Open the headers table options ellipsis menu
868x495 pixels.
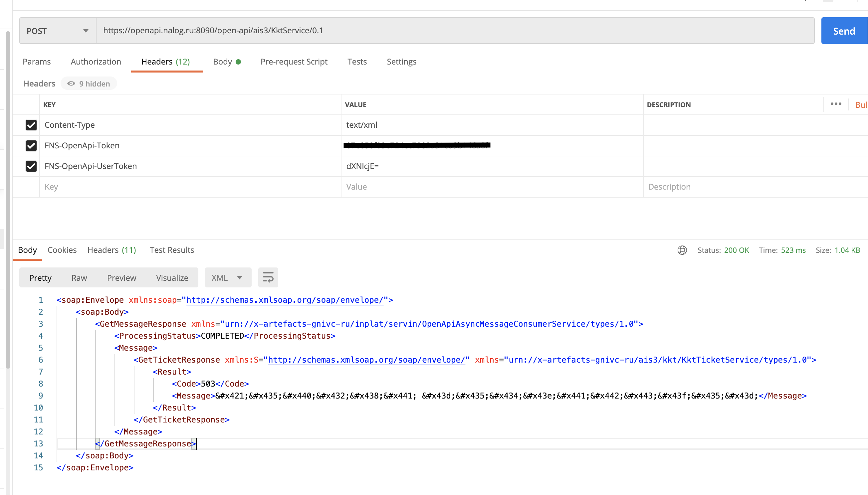pyautogui.click(x=836, y=104)
